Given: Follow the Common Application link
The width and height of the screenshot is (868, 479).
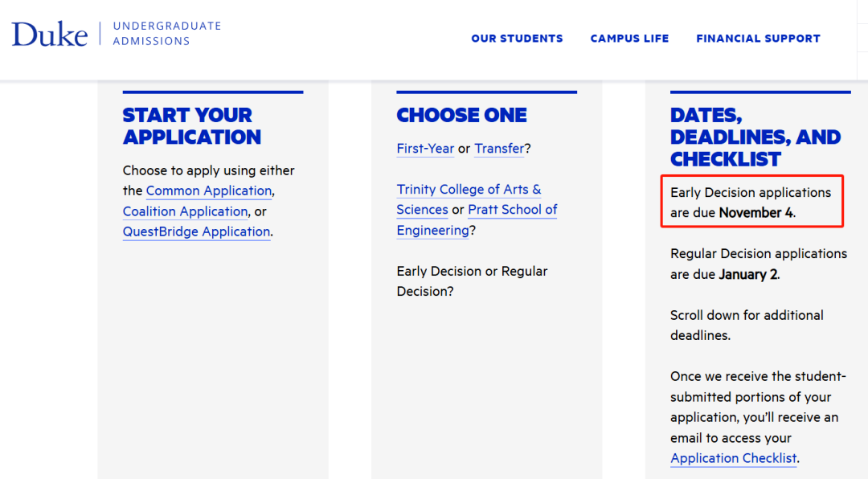Looking at the screenshot, I should point(209,190).
